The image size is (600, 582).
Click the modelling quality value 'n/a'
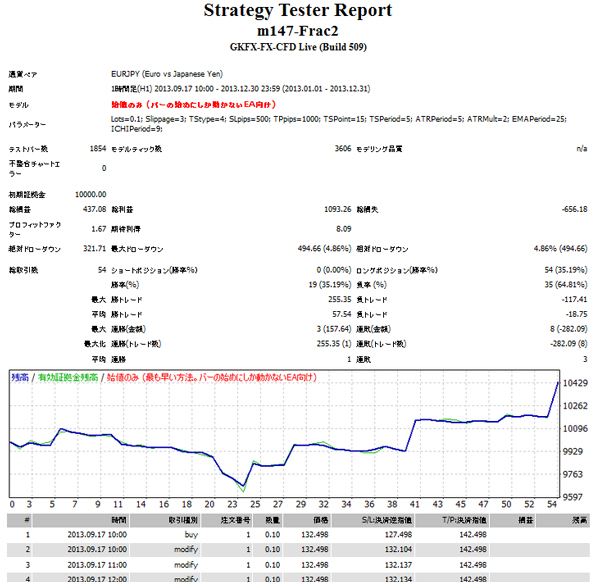click(582, 148)
